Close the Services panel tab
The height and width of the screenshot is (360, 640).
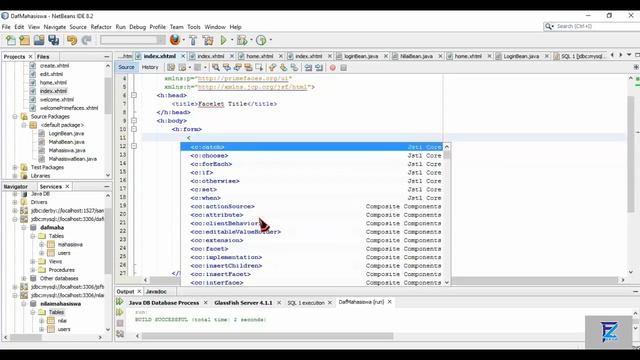(x=67, y=187)
